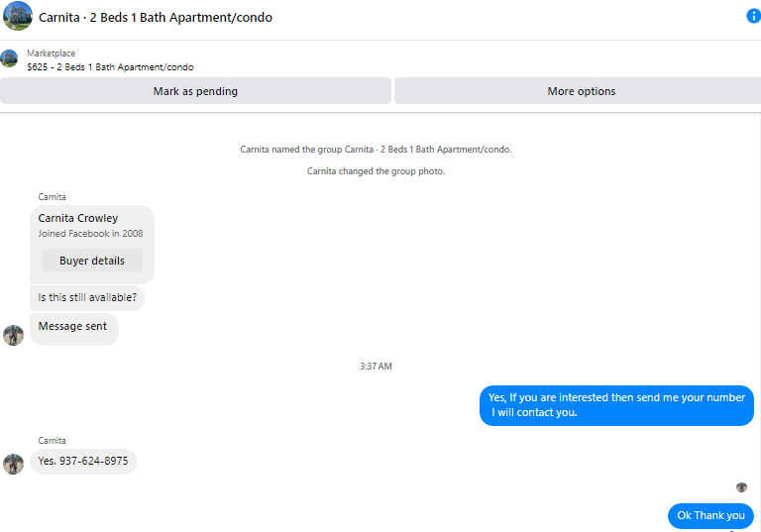Select the 'Ok Thank you' message
This screenshot has height=532, width=761.
[x=711, y=515]
